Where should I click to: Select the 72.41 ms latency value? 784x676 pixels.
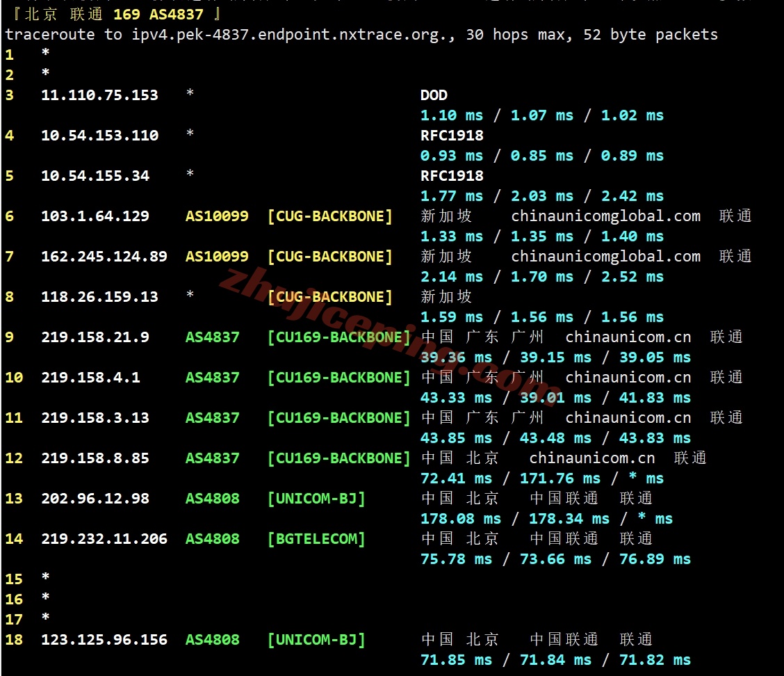coord(456,478)
